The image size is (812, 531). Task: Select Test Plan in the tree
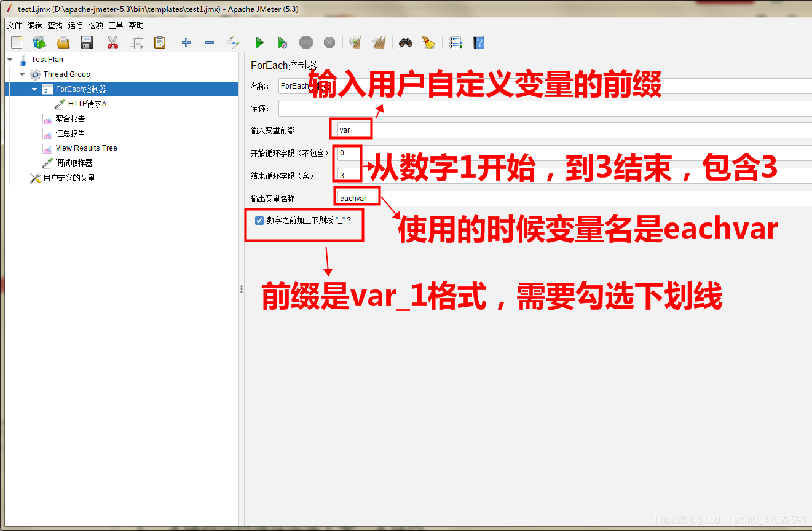(47, 60)
